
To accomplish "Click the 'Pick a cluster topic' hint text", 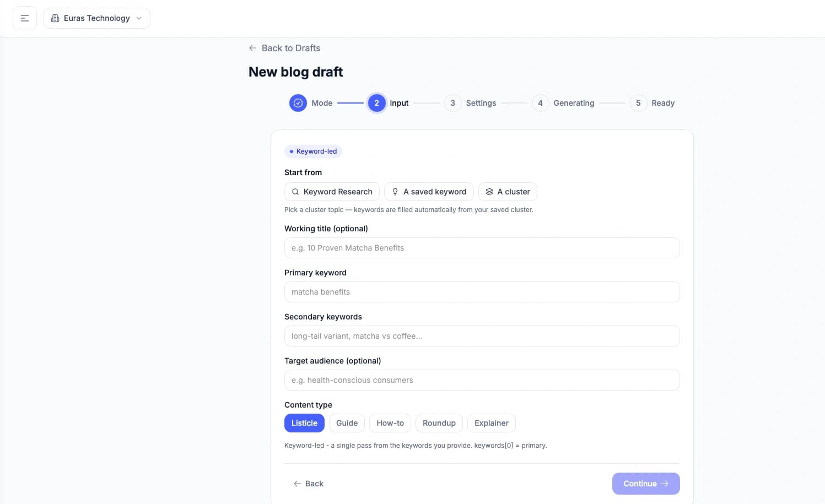I will 408,210.
